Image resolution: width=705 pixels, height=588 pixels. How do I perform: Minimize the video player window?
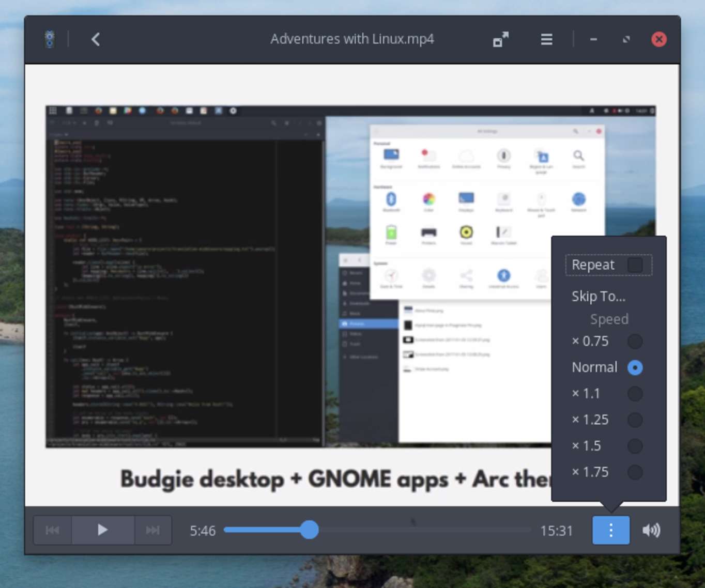click(x=593, y=39)
